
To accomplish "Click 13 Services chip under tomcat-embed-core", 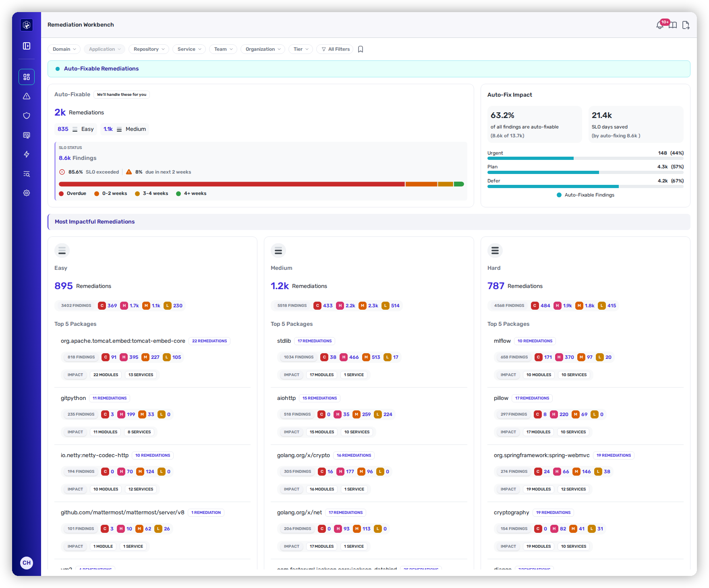I will [141, 375].
